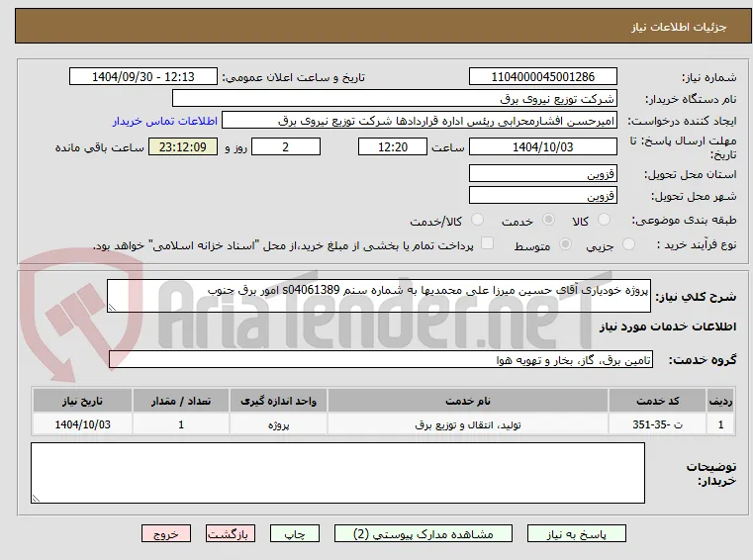Select the کالا/خدمت radio button
Viewport: 753px width, 560px height.
[477, 220]
